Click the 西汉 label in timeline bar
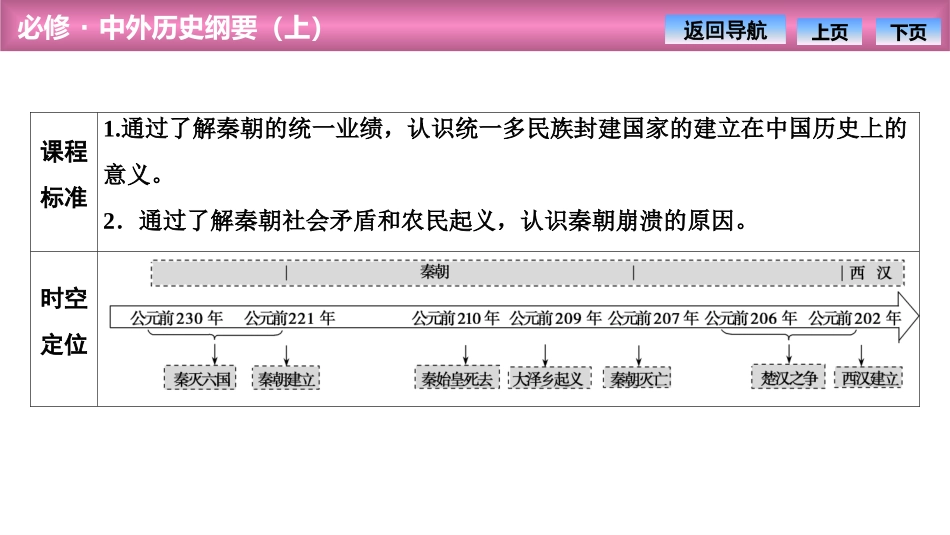The width and height of the screenshot is (950, 535). click(x=871, y=273)
